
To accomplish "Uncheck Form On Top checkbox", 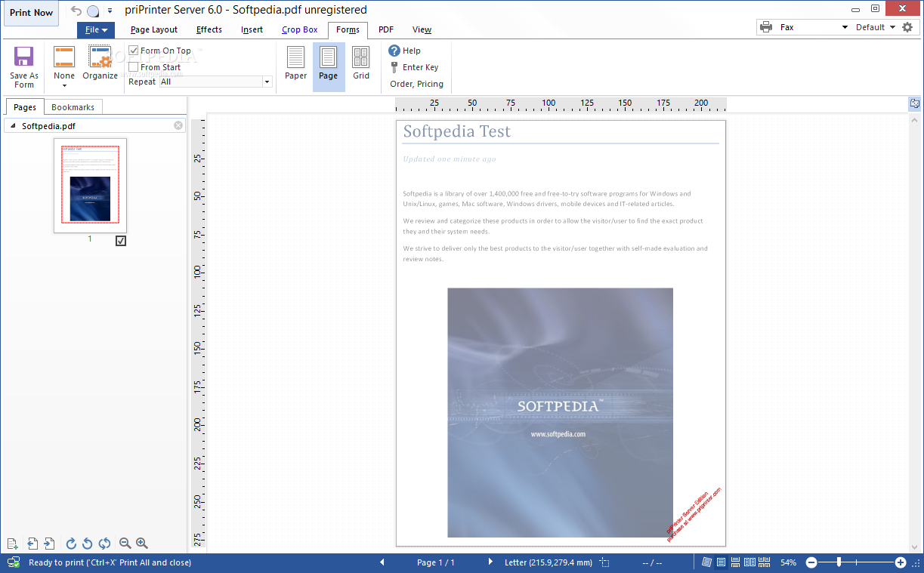I will pos(133,51).
